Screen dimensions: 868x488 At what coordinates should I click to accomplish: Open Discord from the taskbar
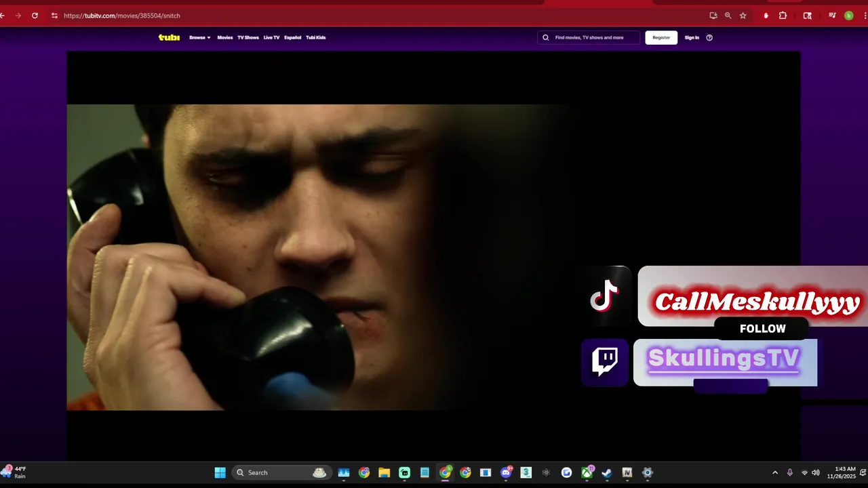pyautogui.click(x=506, y=472)
